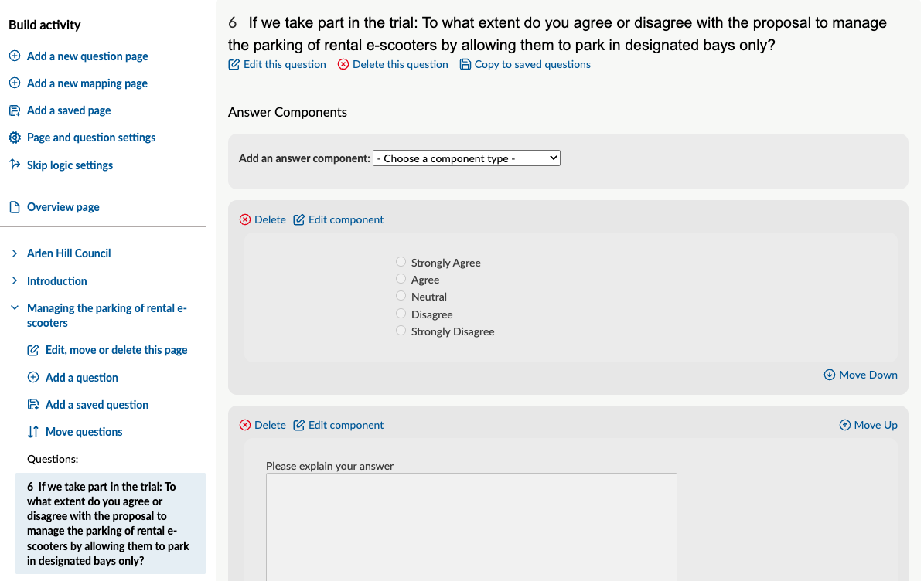Click the red X icon beside Delete this question
The image size is (924, 581).
pos(343,64)
